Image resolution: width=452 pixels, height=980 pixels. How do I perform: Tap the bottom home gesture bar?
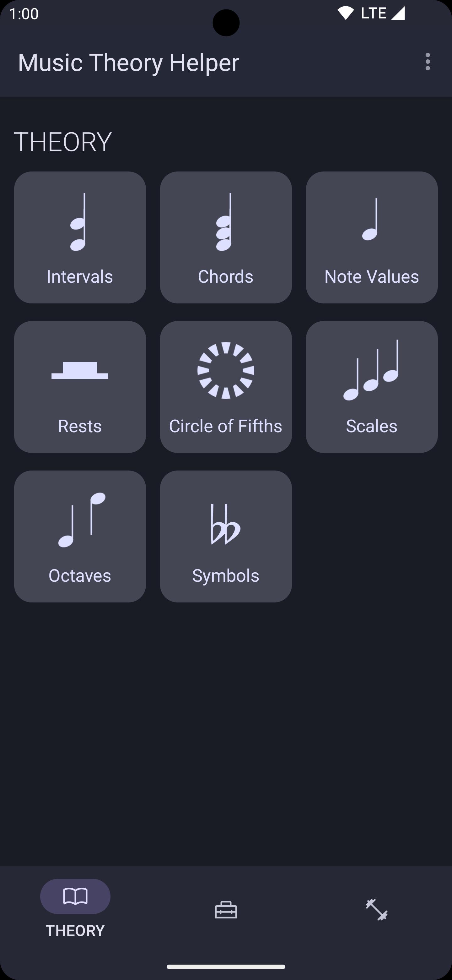click(x=226, y=967)
